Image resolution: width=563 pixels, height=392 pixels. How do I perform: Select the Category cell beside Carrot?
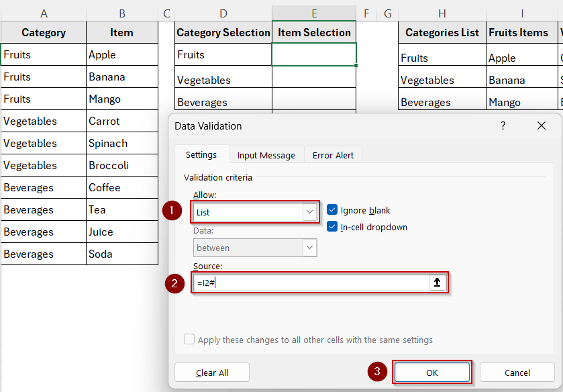[44, 121]
